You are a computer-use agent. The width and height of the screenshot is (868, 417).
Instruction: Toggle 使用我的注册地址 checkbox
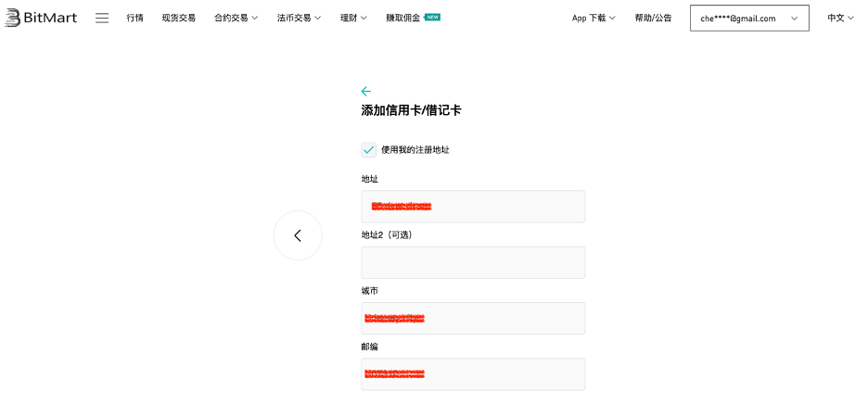click(369, 149)
